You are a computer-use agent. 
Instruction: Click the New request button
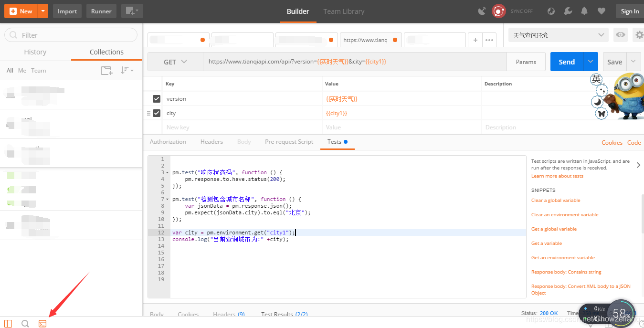(x=21, y=11)
